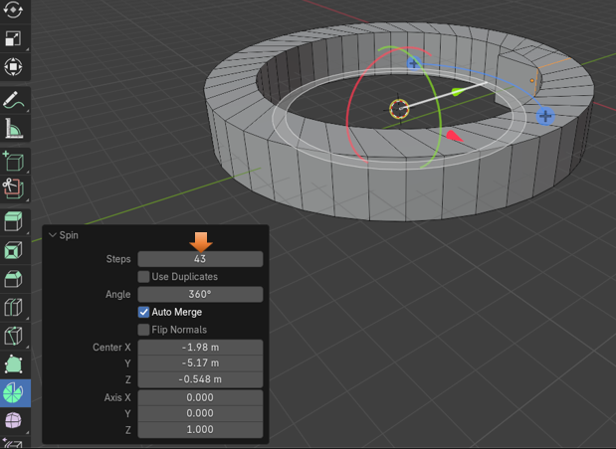Viewport: 616px width, 449px height.
Task: Select the Transform tool
Action: (x=16, y=67)
